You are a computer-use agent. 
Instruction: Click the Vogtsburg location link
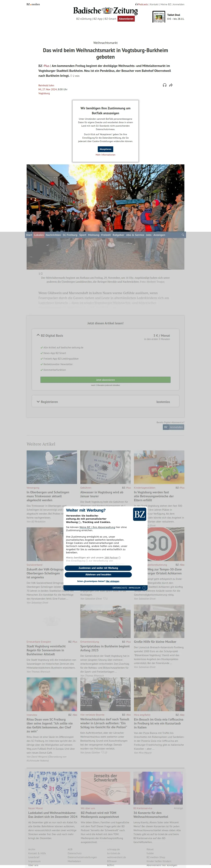pyautogui.click(x=44, y=93)
